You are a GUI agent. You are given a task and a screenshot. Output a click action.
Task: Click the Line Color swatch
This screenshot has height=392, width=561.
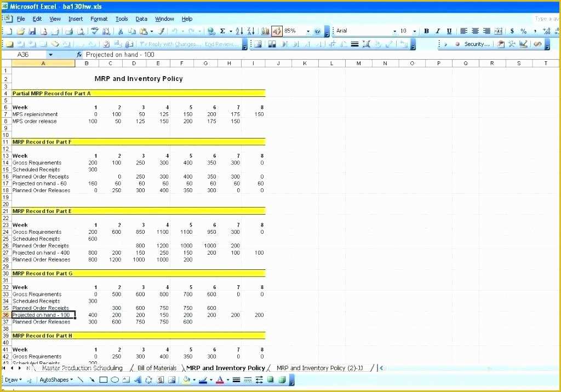(203, 380)
